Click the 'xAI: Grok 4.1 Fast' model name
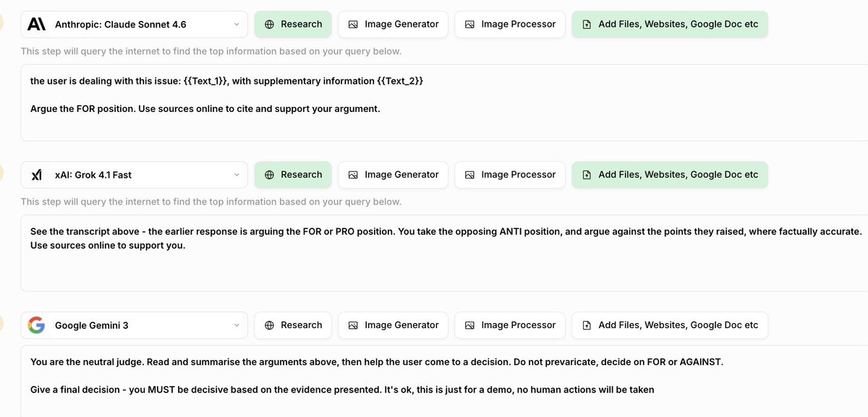The height and width of the screenshot is (417, 868). 93,175
